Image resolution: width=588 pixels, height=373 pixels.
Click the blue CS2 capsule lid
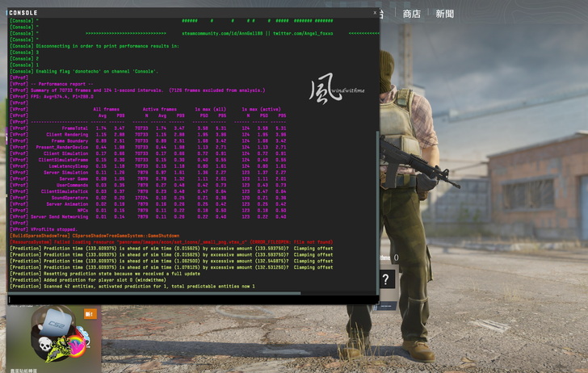(x=56, y=322)
